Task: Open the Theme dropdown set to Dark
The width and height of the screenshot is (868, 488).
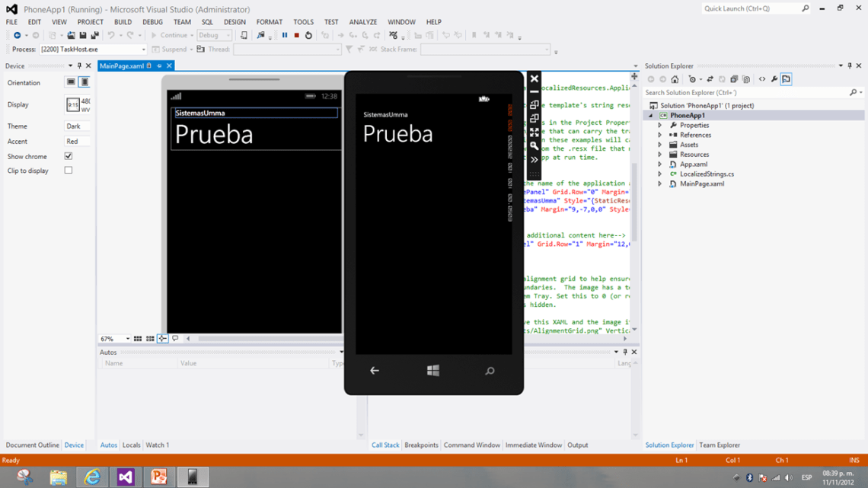Action: pos(77,126)
